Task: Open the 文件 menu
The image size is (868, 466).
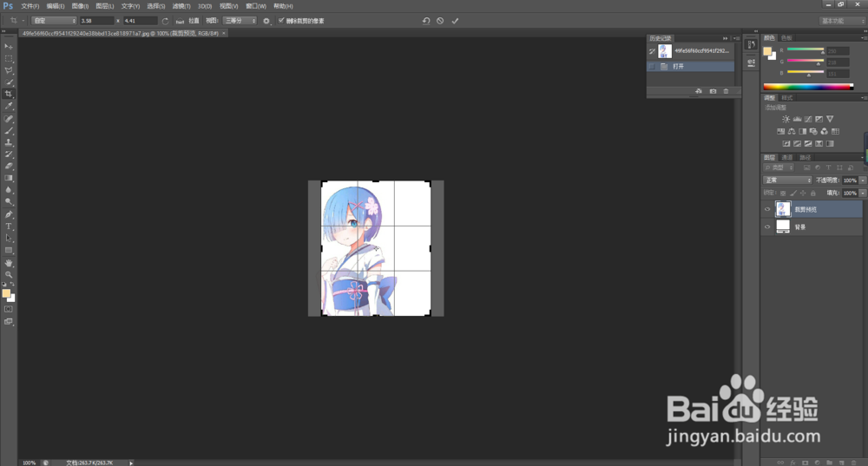Action: 30,6
